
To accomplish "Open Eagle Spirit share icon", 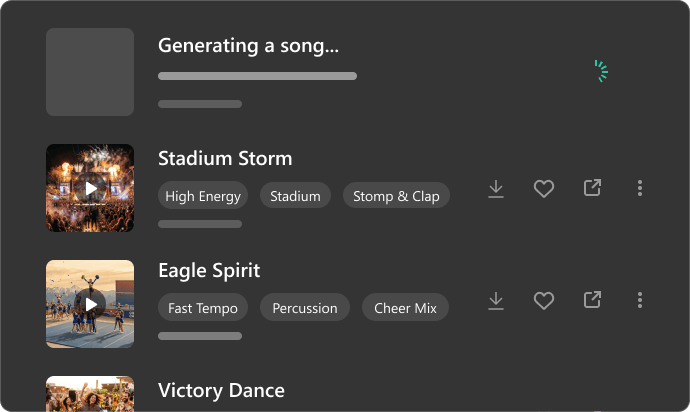I will tap(592, 300).
